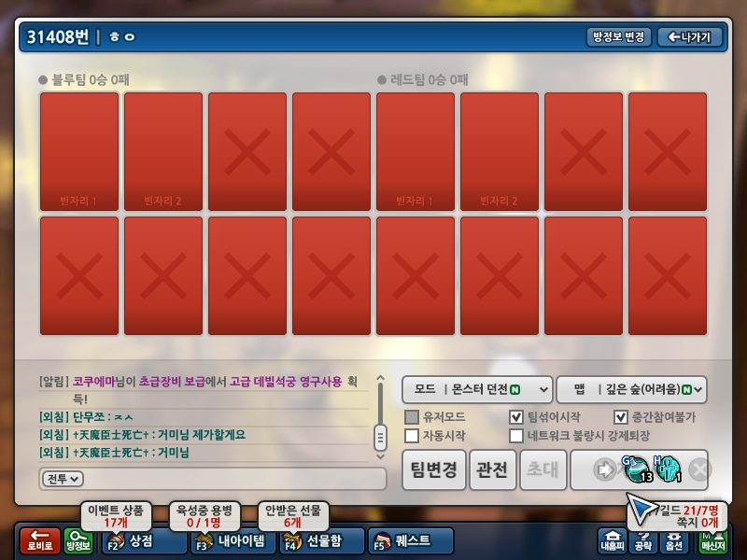Uncheck the 팀섞어시작 checkbox
The width and height of the screenshot is (747, 560).
click(x=516, y=417)
